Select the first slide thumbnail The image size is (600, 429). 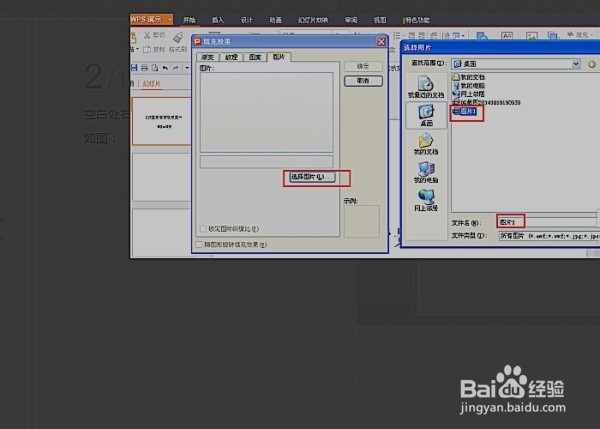pos(161,121)
